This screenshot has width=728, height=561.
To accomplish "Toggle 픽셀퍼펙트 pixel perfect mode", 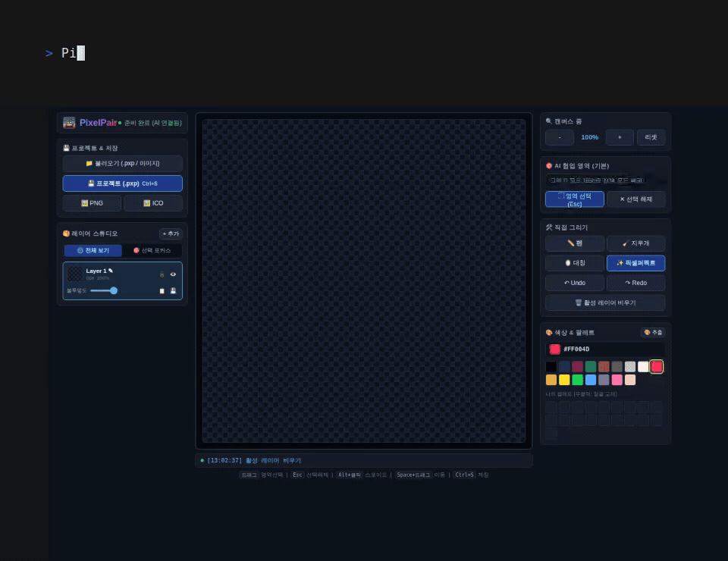I will [636, 263].
